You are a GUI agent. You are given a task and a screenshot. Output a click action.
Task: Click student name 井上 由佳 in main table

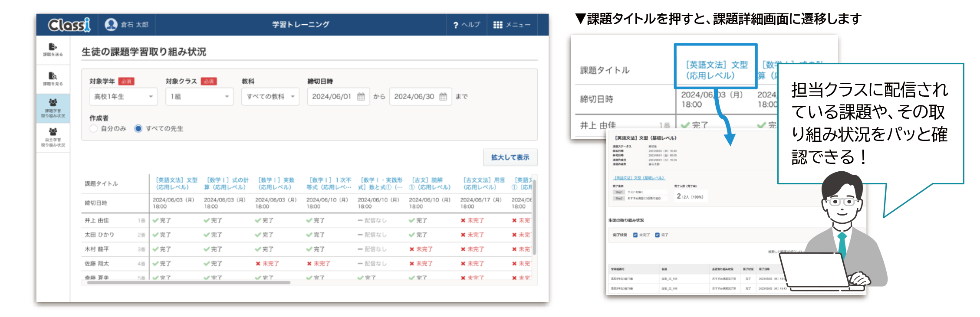(97, 220)
